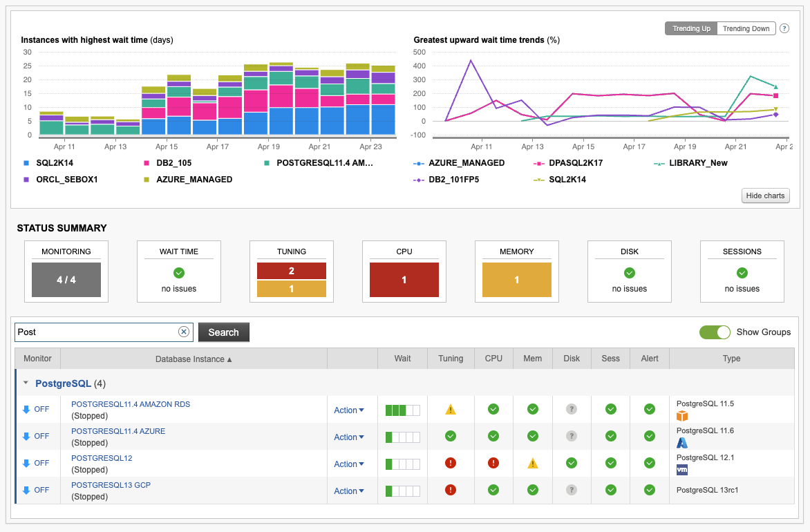The width and height of the screenshot is (810, 532).
Task: Click Tuning OK icon for POSTGRESQL11.4 AZURE
Action: point(451,436)
